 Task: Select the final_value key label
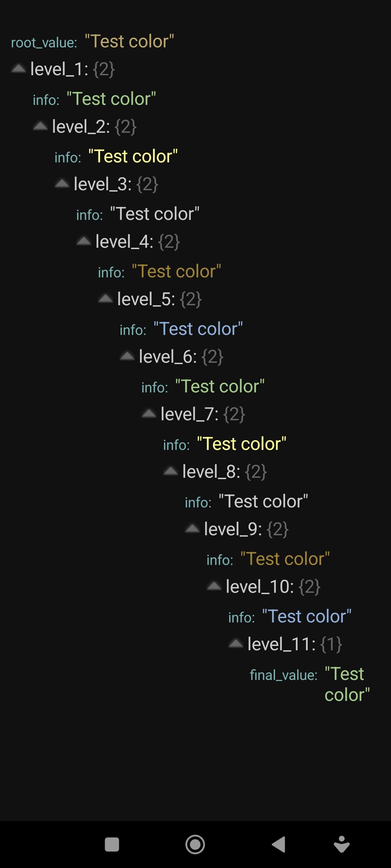tap(284, 675)
